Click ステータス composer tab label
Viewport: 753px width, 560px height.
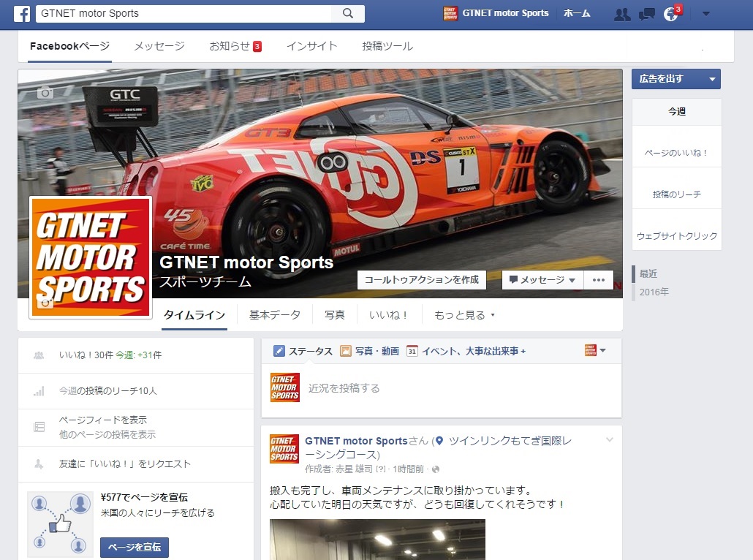(x=310, y=351)
